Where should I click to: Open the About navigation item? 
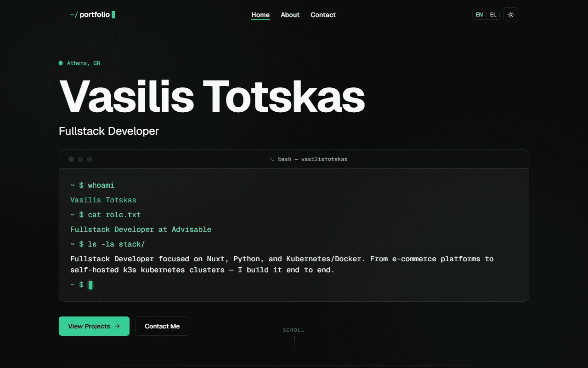290,15
